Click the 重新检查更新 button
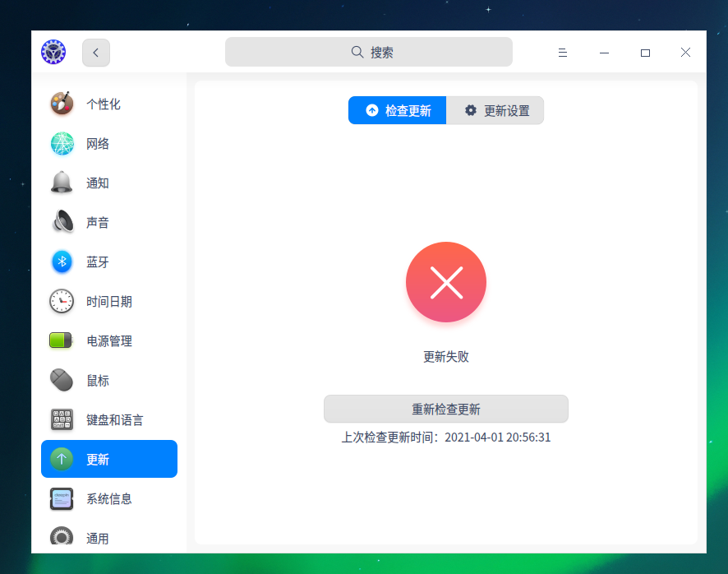Screen dimensions: 728x574 (x=445, y=409)
